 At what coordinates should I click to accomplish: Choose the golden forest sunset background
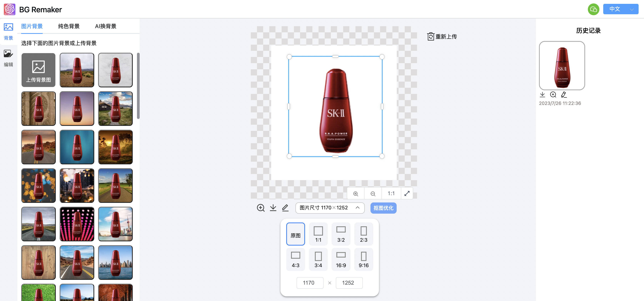(115, 147)
